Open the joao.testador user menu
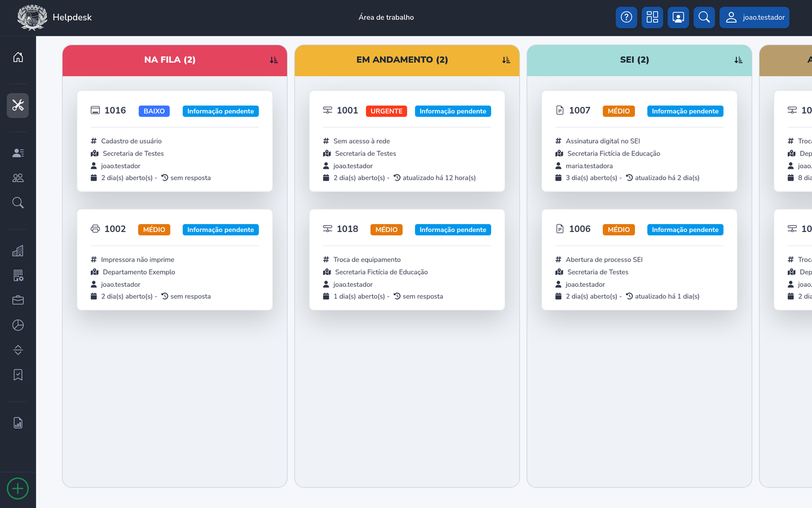This screenshot has height=508, width=812. pyautogui.click(x=754, y=17)
